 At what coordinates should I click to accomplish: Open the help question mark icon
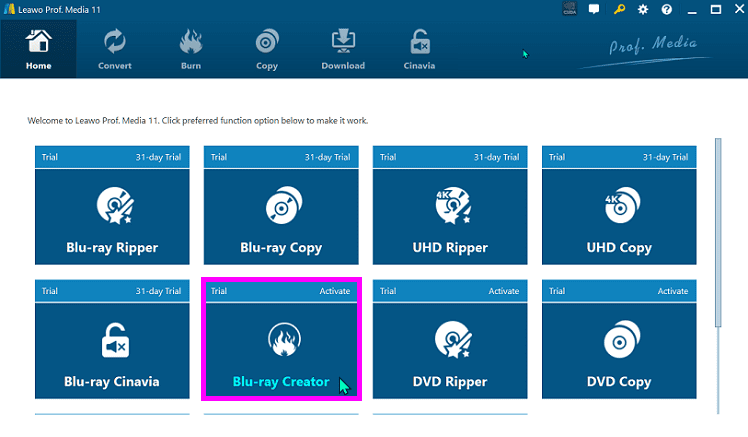pyautogui.click(x=667, y=10)
